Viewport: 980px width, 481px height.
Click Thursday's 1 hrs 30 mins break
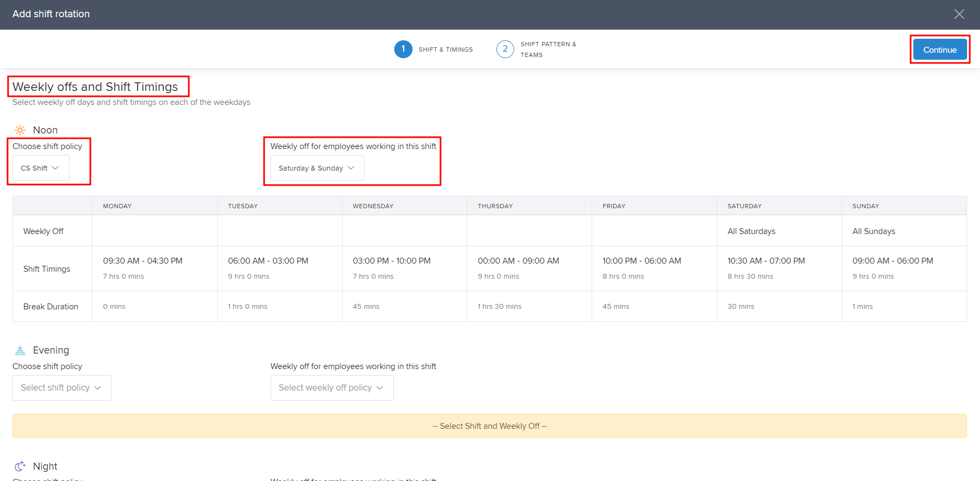click(x=500, y=307)
